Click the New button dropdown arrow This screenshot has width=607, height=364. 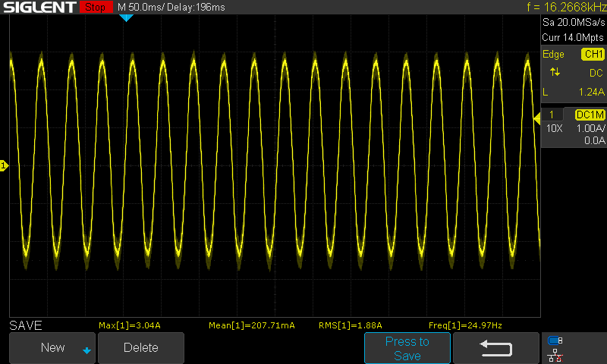pos(86,350)
